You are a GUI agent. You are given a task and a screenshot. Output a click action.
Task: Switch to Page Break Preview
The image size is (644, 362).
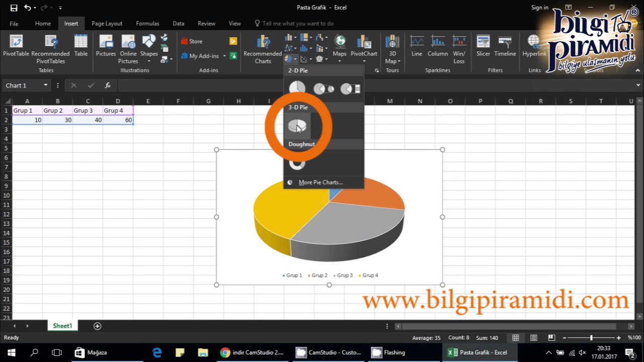[552, 338]
